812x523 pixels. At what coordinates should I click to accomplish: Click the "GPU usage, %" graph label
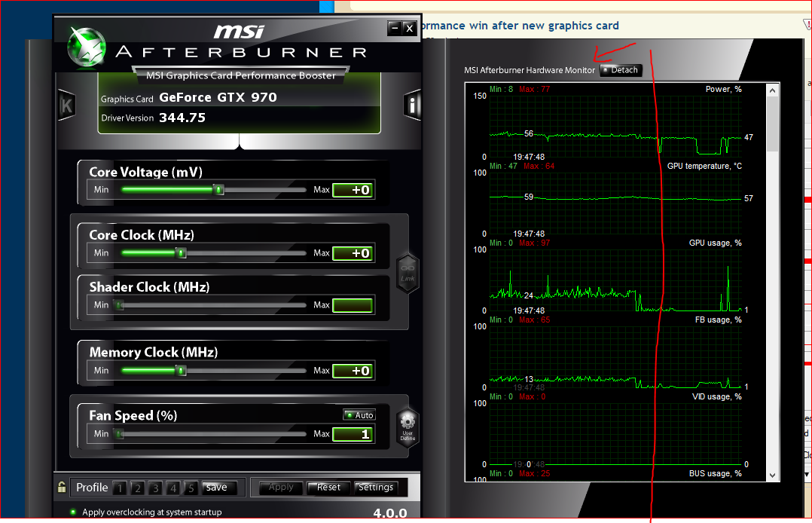715,243
